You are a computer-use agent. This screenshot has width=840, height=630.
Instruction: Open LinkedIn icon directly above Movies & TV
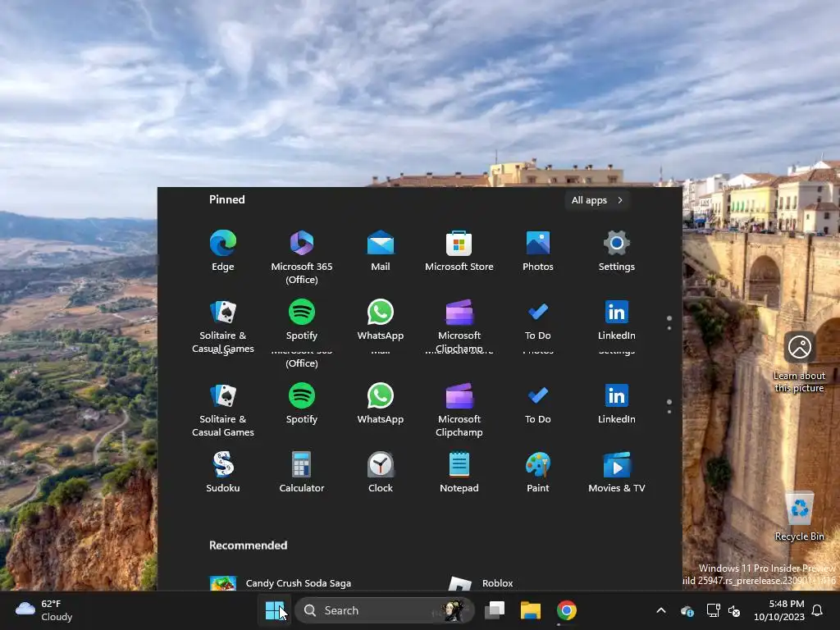[x=617, y=403]
